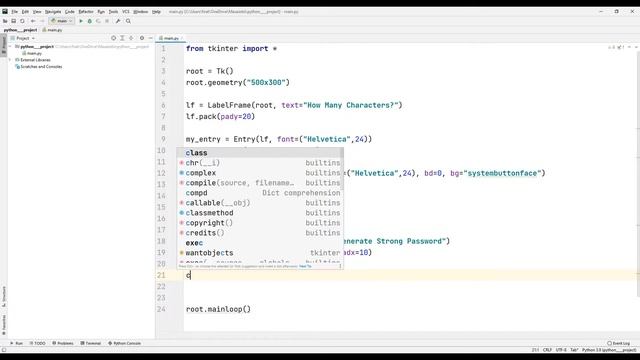The height and width of the screenshot is (360, 640).
Task: Click main.py breadcrumb in navigation bar
Action: point(52,30)
